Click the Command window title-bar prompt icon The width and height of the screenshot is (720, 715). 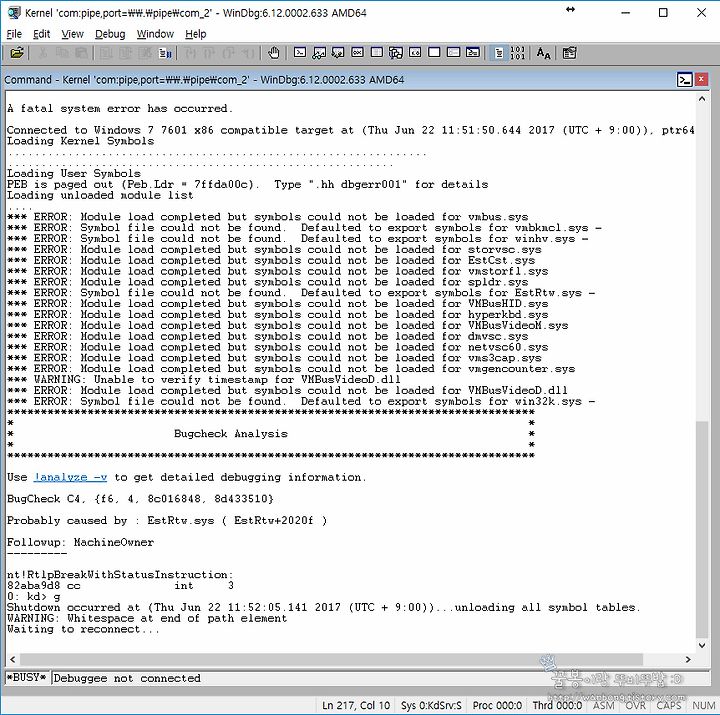click(685, 80)
